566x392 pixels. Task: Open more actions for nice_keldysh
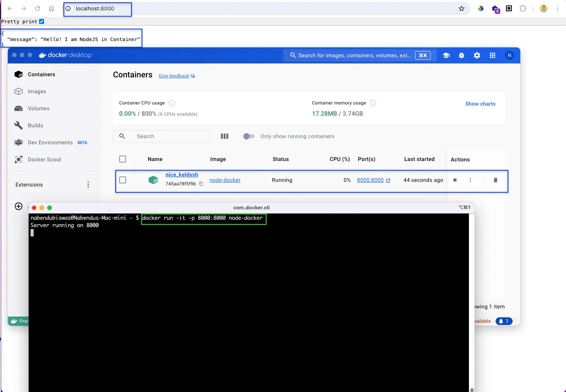470,180
